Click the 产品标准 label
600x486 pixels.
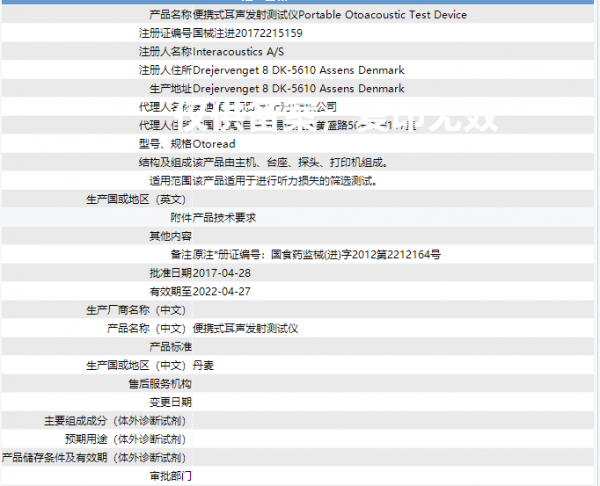[170, 346]
